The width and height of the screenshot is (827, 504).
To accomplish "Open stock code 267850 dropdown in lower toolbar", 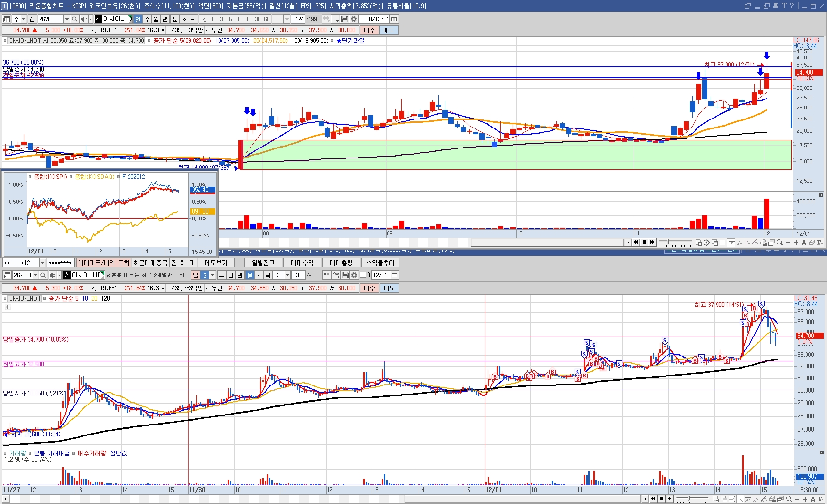I will (35, 275).
